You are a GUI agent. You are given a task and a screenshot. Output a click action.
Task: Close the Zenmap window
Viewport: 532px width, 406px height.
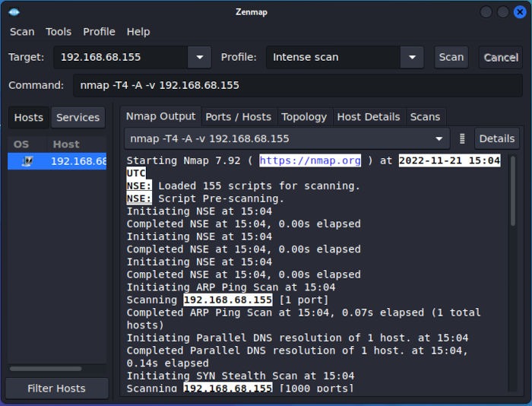(519, 12)
